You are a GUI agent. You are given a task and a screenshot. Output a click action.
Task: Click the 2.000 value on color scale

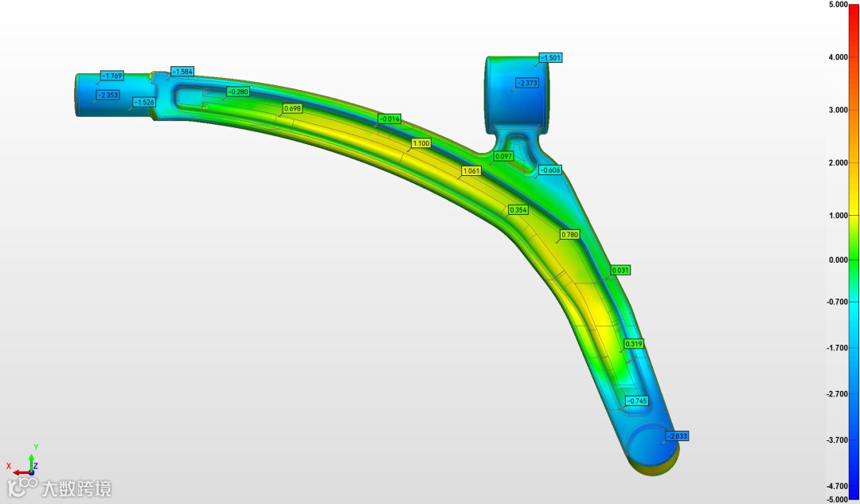838,162
